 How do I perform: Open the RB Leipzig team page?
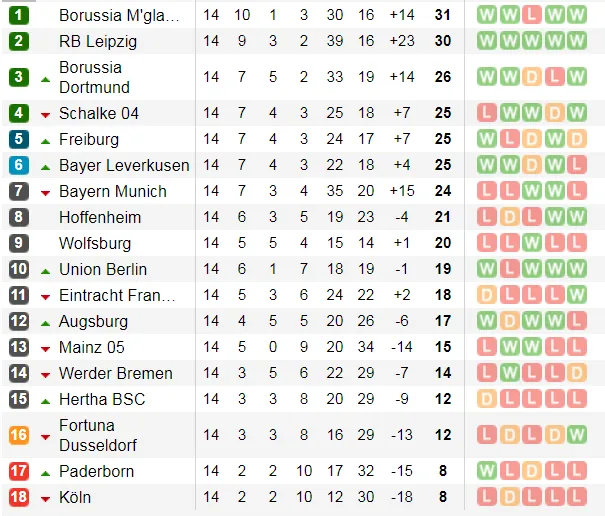98,41
